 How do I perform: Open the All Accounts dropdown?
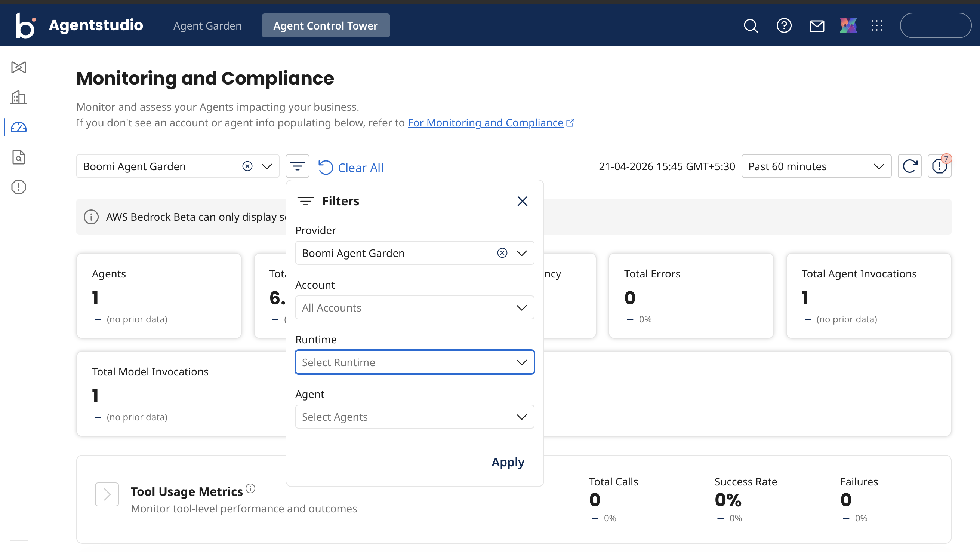pos(415,307)
